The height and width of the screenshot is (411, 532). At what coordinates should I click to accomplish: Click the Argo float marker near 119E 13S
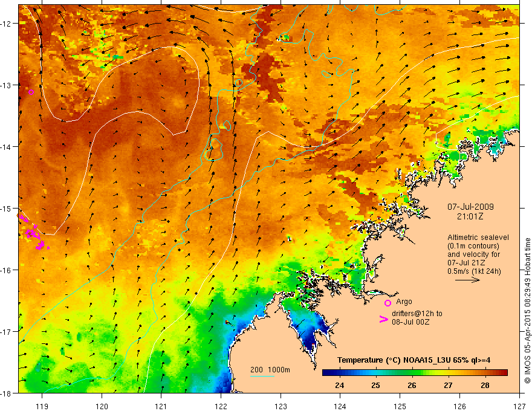pyautogui.click(x=31, y=92)
